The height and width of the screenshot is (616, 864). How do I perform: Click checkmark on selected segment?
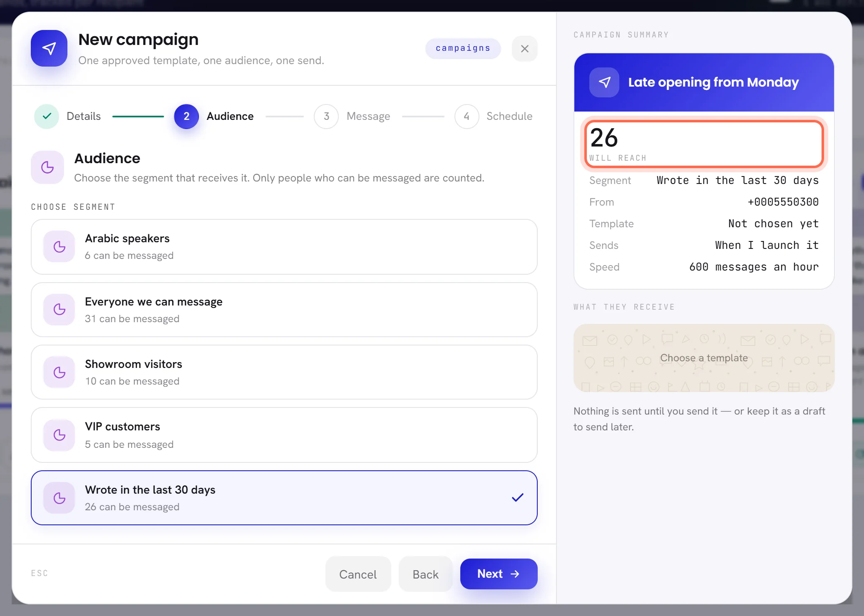click(517, 498)
